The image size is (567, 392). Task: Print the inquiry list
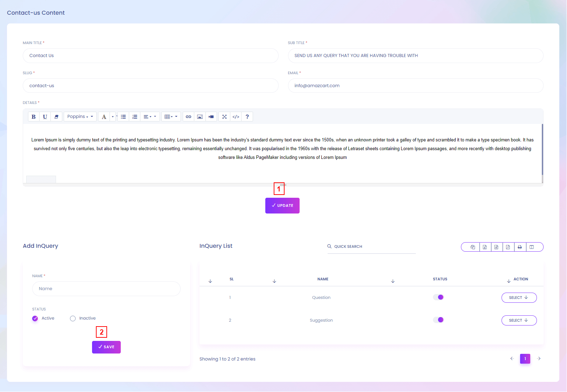pyautogui.click(x=520, y=247)
